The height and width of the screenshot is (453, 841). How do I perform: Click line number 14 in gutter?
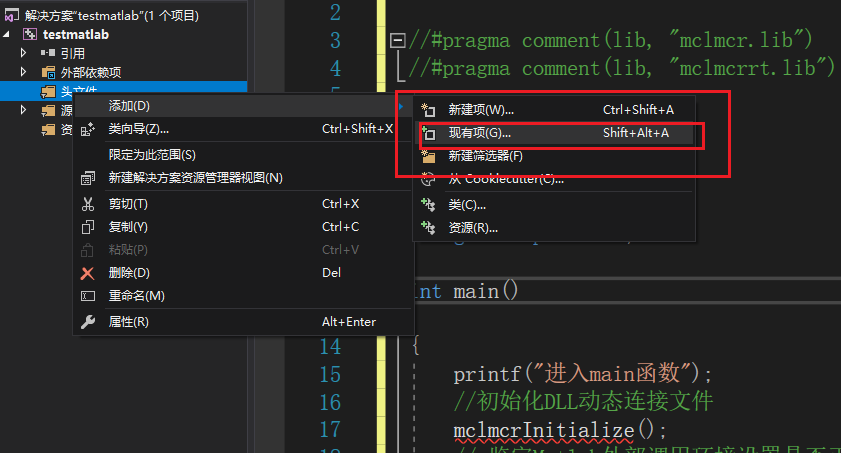point(330,347)
